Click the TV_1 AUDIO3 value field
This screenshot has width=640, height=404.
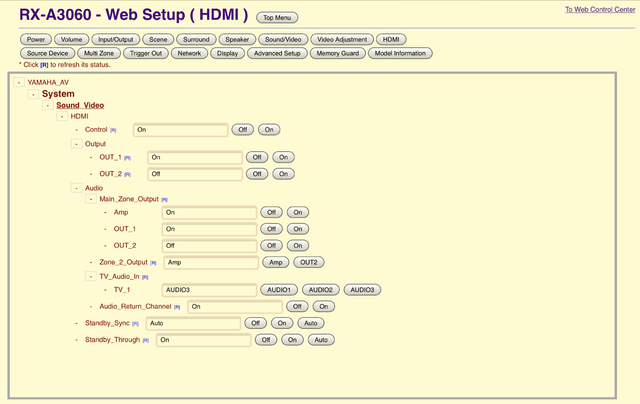click(209, 290)
